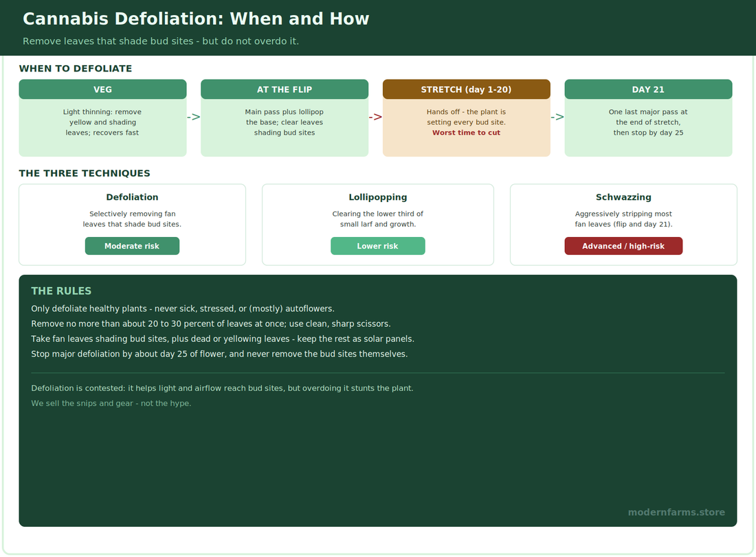Click THE RULES heading
756x557 pixels.
click(61, 291)
